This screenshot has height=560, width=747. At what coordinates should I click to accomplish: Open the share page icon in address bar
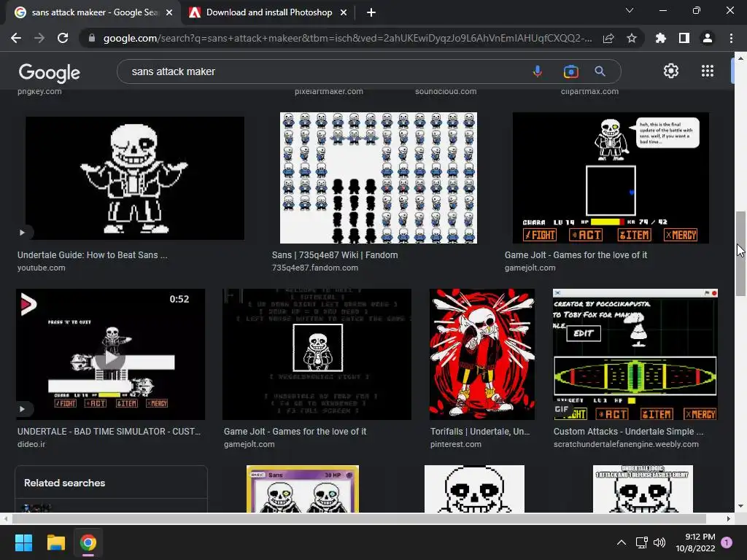coord(608,38)
